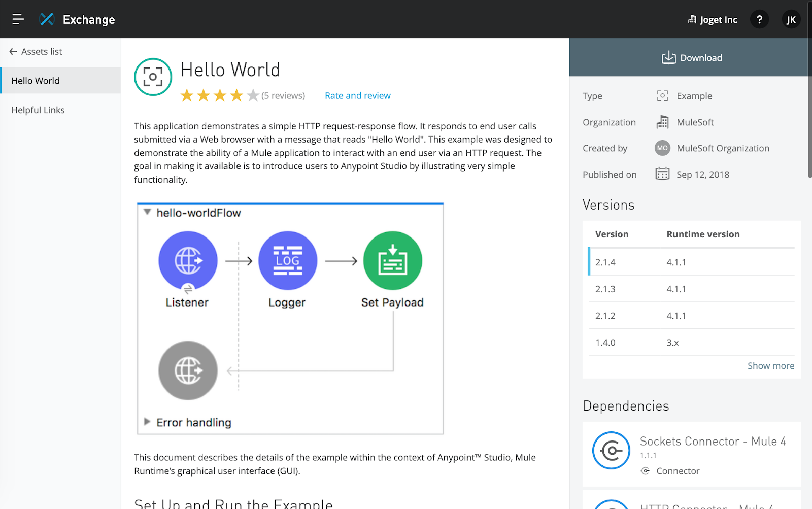Click the Set Payload label
812x509 pixels.
click(392, 302)
